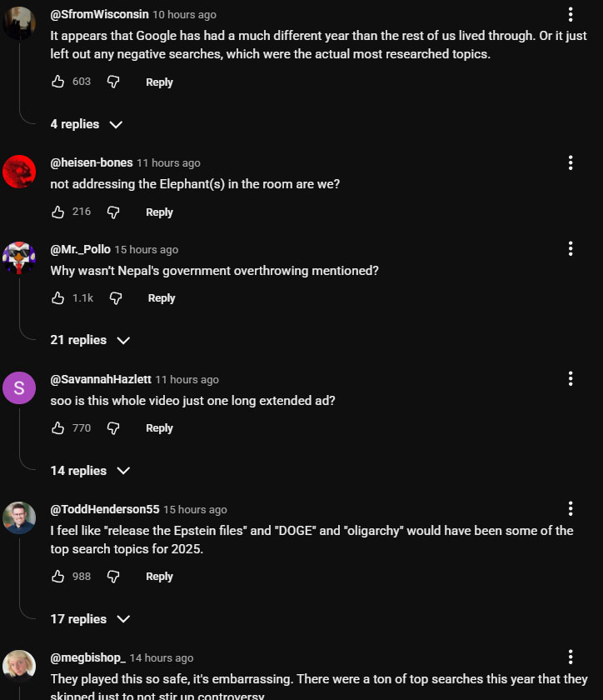Dislike @SavannahHazlett's extended ad comment
Image resolution: width=603 pixels, height=700 pixels.
click(113, 427)
